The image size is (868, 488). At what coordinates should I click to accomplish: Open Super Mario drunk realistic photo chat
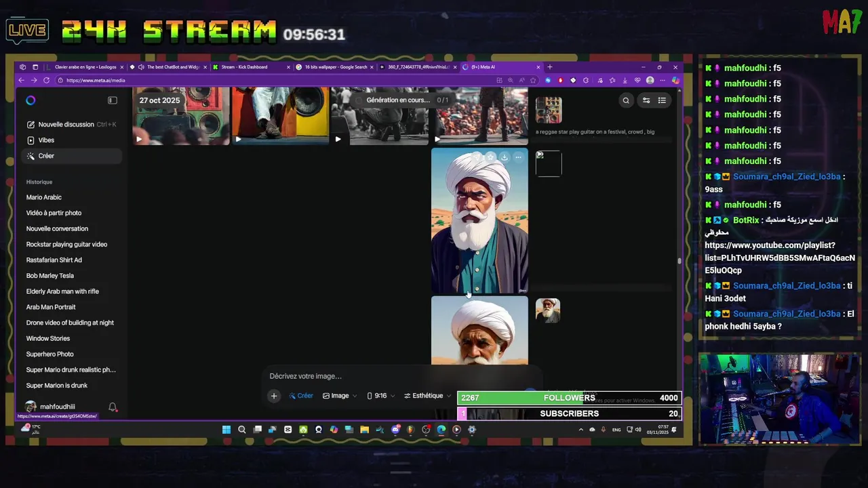tap(71, 369)
